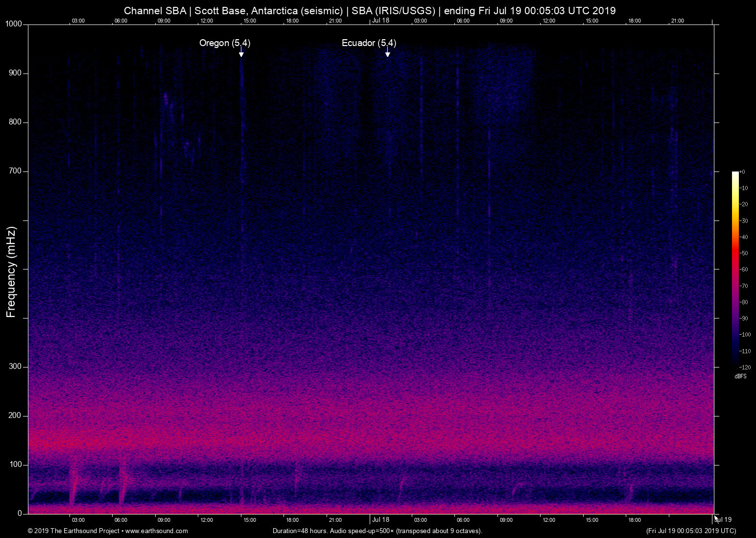Click the Ecuador (5.4) earthquake arrow marker
Image resolution: width=756 pixels, height=538 pixels.
click(388, 54)
